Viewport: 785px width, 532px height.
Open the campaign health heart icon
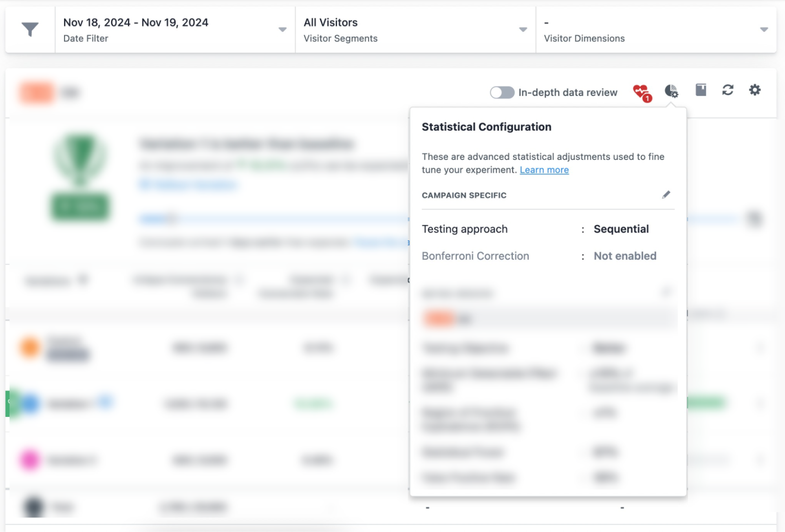point(642,92)
